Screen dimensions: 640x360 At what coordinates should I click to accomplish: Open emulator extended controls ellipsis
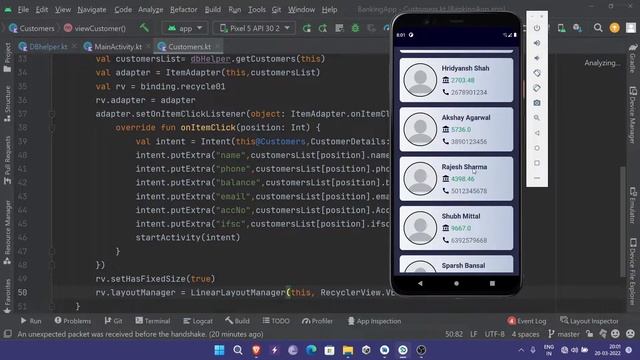537,178
